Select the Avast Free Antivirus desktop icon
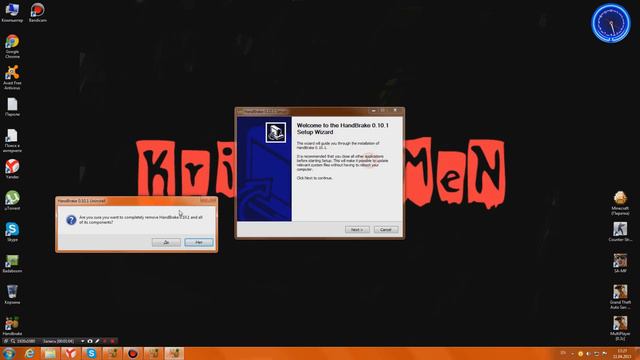Screen dimensions: 640x360 click(12, 78)
